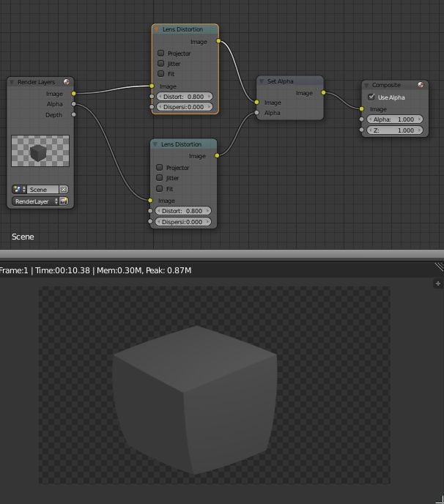The height and width of the screenshot is (504, 444).
Task: Select the Set Alpha node header
Action: (x=290, y=81)
